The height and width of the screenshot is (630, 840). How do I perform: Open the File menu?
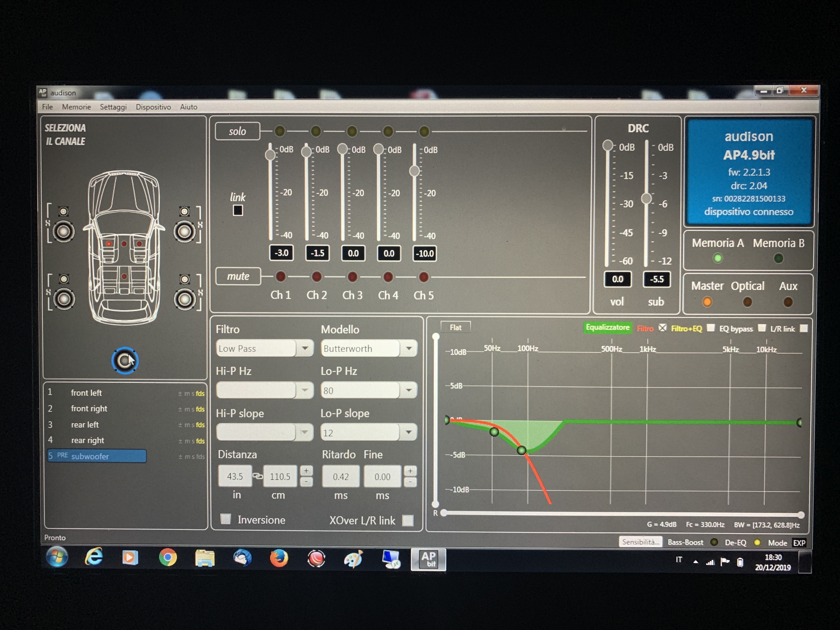(x=47, y=107)
